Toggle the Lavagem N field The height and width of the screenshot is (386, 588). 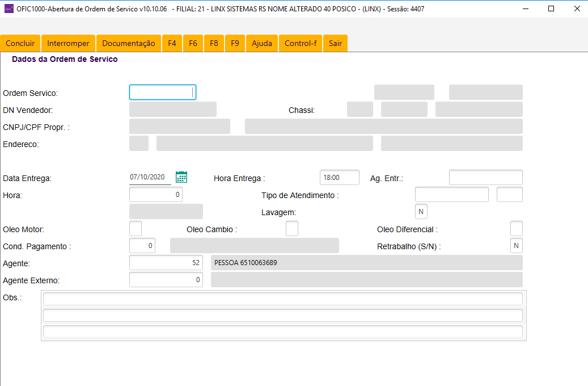[x=421, y=211]
